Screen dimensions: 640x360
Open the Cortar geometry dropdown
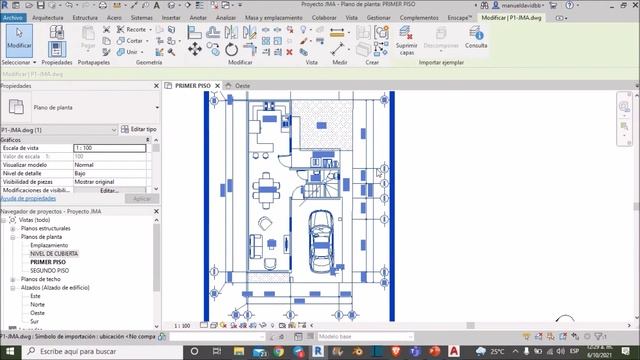pyautogui.click(x=147, y=41)
